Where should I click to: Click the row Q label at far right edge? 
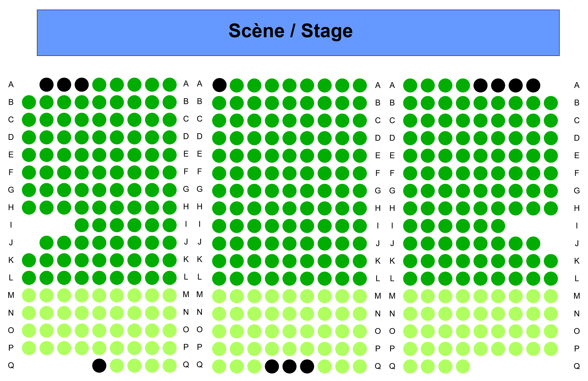click(x=577, y=366)
